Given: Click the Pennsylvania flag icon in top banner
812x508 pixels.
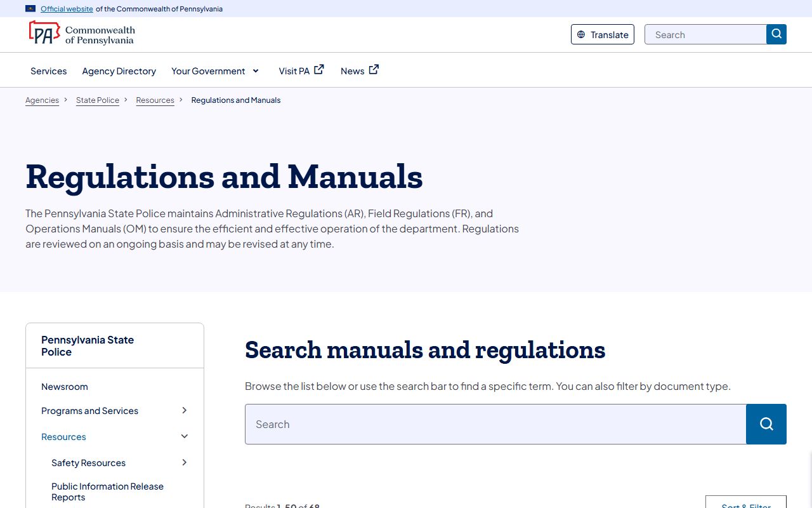Looking at the screenshot, I should coord(30,9).
